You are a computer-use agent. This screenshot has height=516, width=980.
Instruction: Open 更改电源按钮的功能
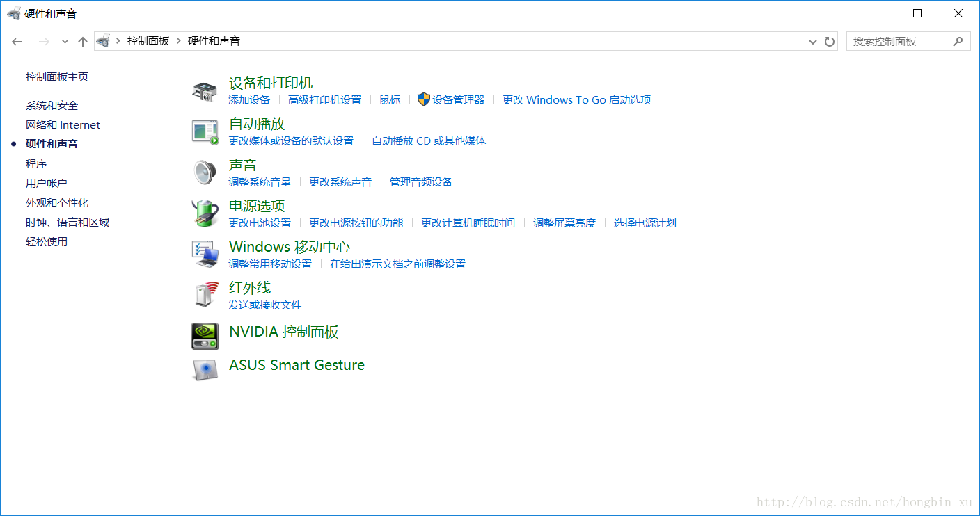pos(356,223)
